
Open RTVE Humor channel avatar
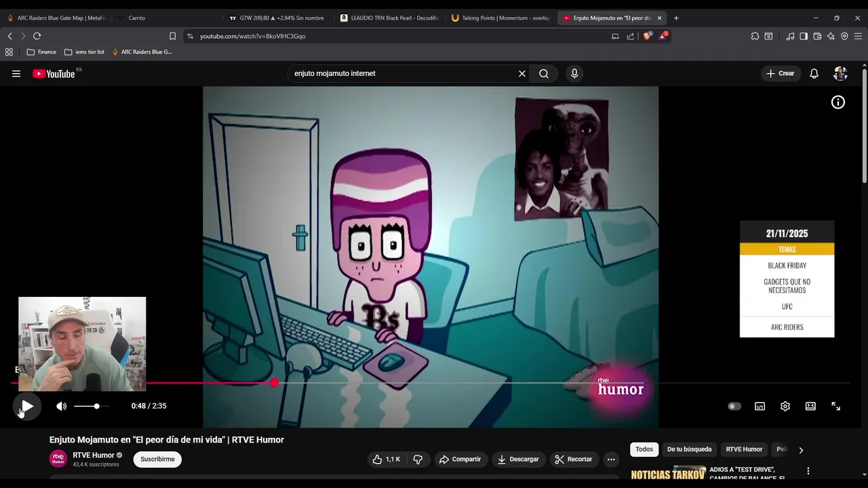tap(58, 459)
